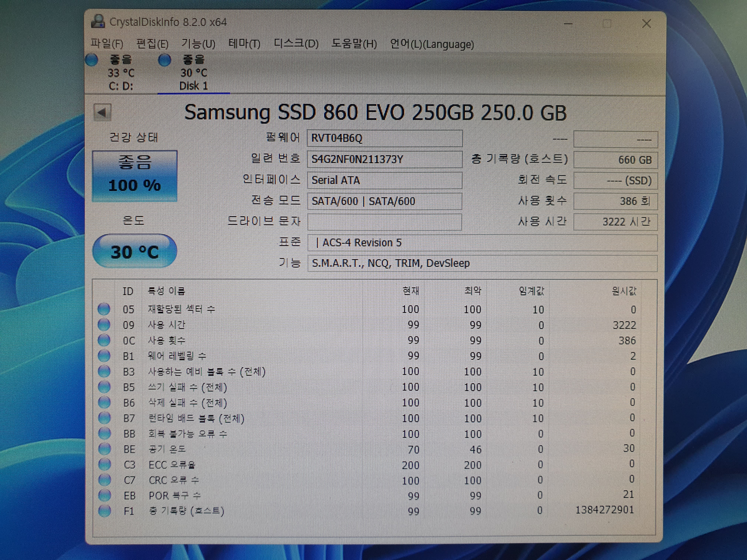Open the 편집(E) menu

click(x=152, y=44)
